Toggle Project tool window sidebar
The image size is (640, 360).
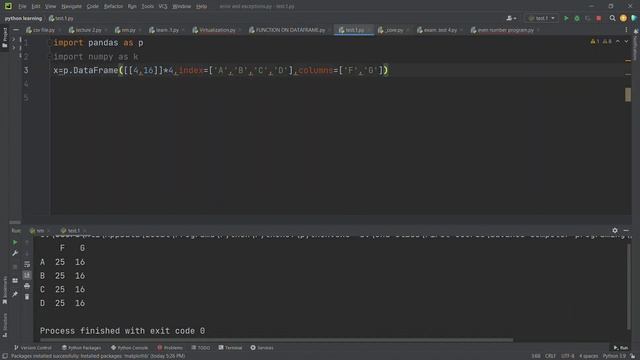(x=4, y=38)
